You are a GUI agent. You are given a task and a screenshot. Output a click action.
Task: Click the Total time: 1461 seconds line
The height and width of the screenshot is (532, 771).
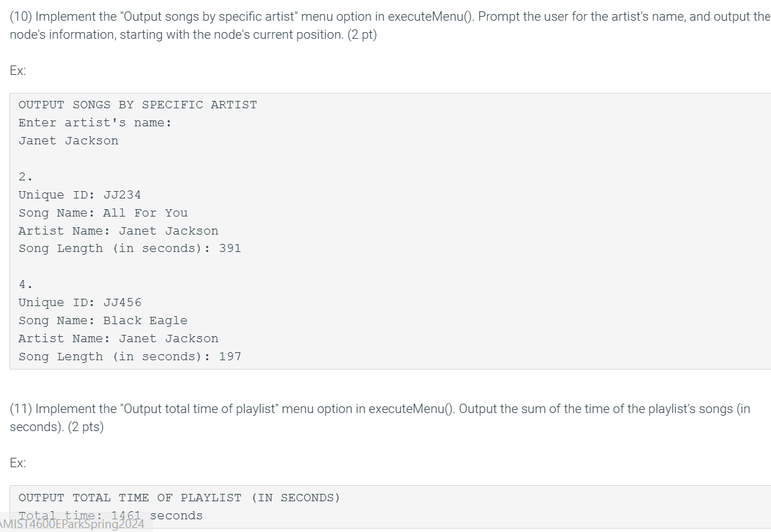pos(110,515)
